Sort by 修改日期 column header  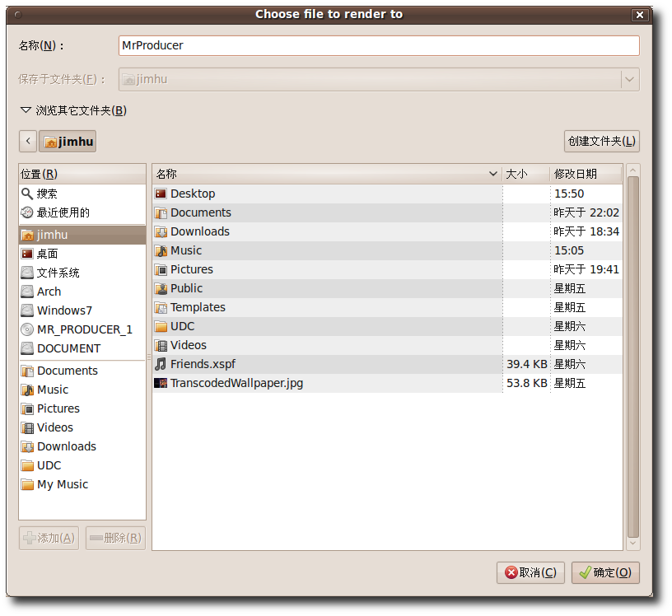[586, 174]
